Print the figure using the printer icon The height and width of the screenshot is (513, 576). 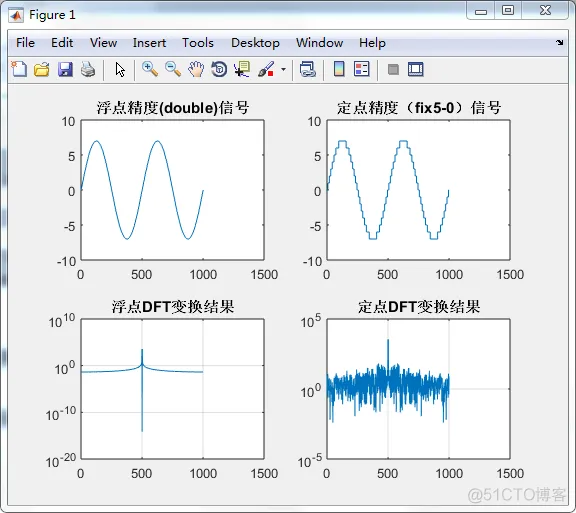pos(88,69)
